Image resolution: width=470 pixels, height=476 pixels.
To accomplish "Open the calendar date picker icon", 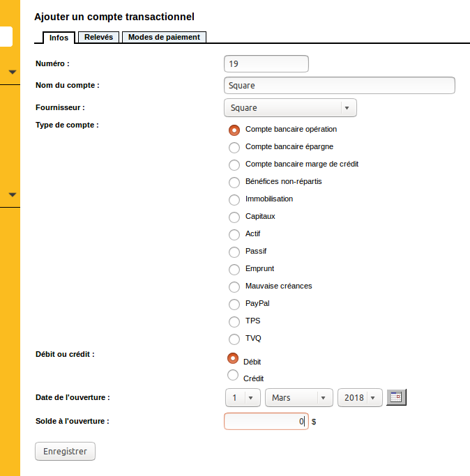I will pos(396,397).
